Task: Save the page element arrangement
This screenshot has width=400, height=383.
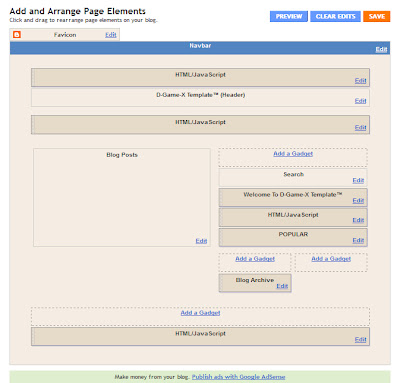Action: pyautogui.click(x=377, y=16)
